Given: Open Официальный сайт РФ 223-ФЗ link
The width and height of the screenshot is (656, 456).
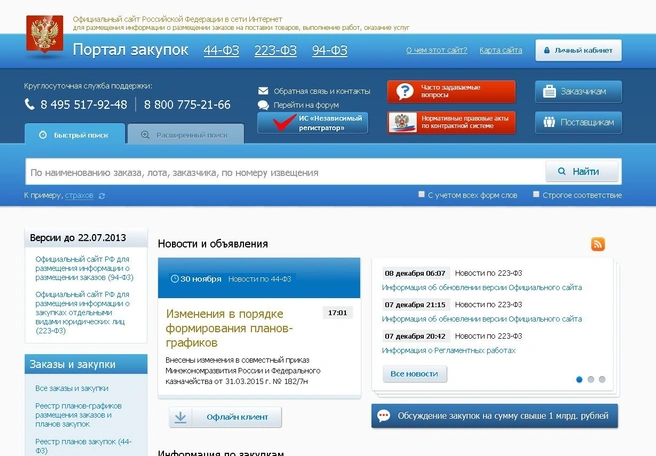Looking at the screenshot, I should point(83,313).
